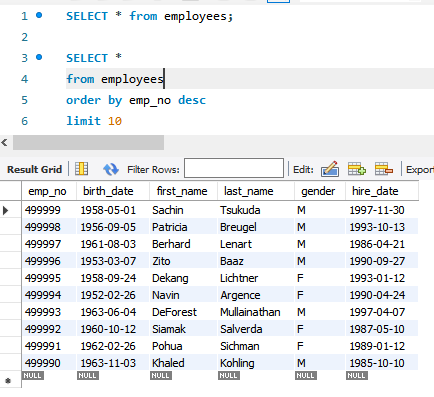Sort by emp_no column header
Image resolution: width=434 pixels, height=397 pixels.
49,191
